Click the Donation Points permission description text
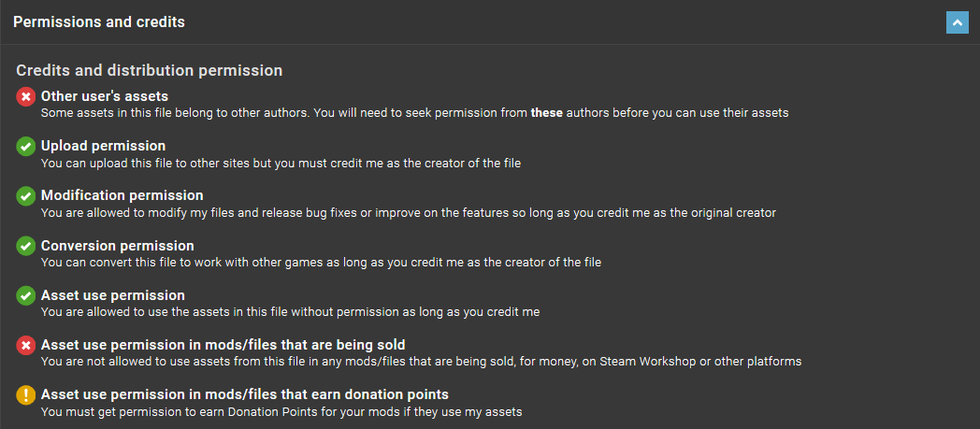This screenshot has height=429, width=980. pyautogui.click(x=281, y=411)
